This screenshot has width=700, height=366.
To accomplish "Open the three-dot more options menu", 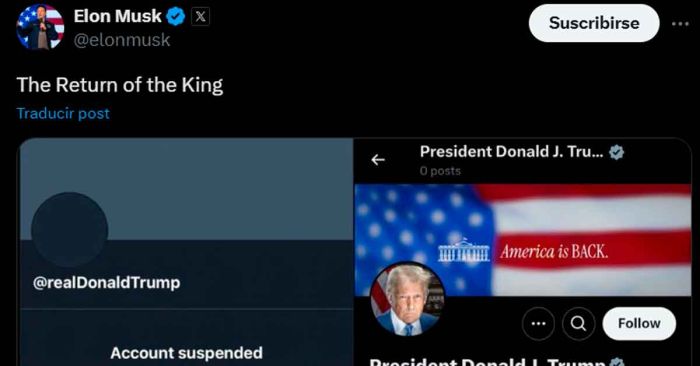I will click(x=680, y=24).
